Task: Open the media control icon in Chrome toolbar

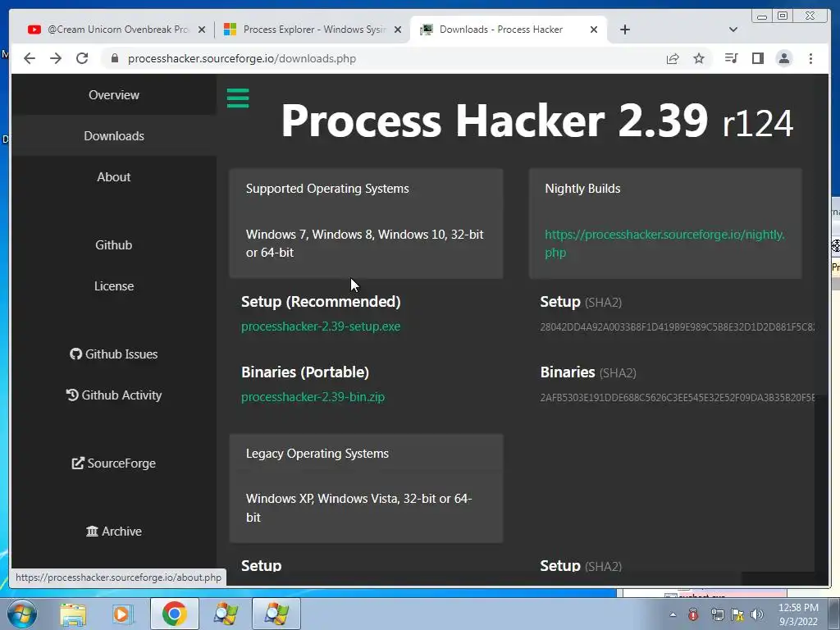Action: 731,58
